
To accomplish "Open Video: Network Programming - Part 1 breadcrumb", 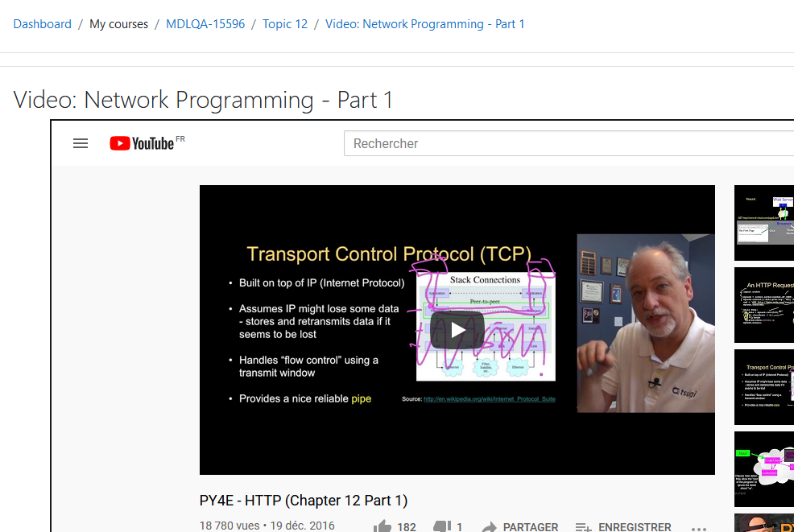I will 425,24.
